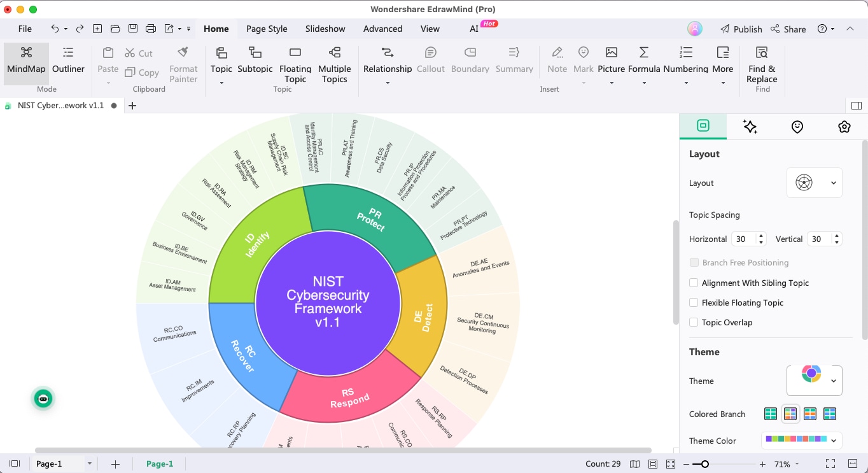Enable Topic Overlap checkbox

point(694,322)
